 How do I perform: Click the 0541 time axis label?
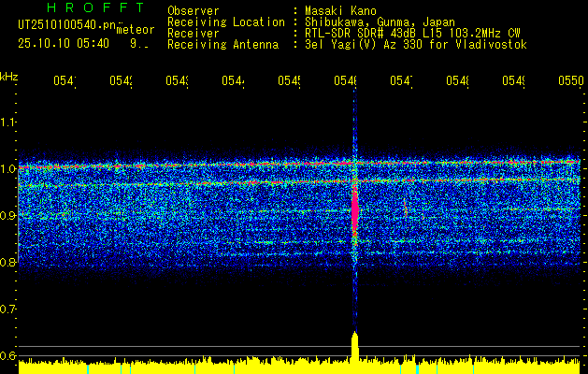point(65,80)
